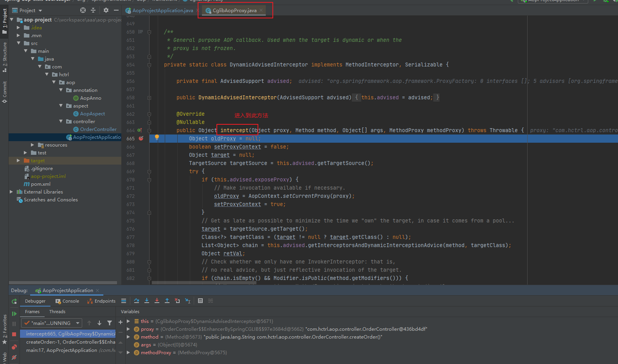Image resolution: width=618 pixels, height=364 pixels.
Task: Open Project panel settings gear
Action: [x=106, y=10]
